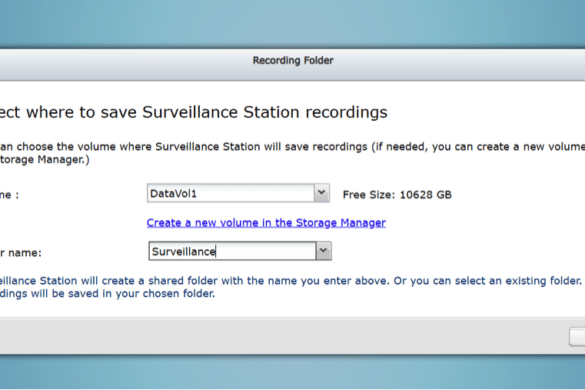Select the Free Size: 10628 GB label
This screenshot has height=390, width=585.
397,194
